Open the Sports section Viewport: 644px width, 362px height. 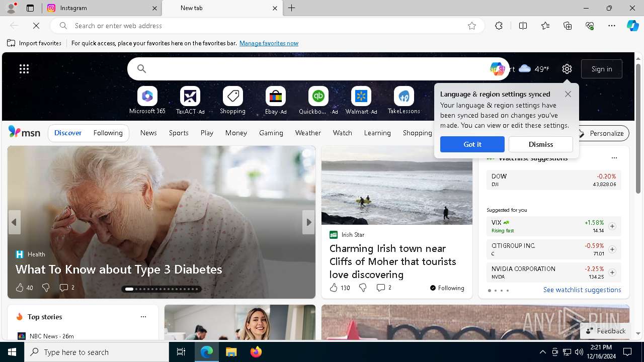click(x=179, y=133)
